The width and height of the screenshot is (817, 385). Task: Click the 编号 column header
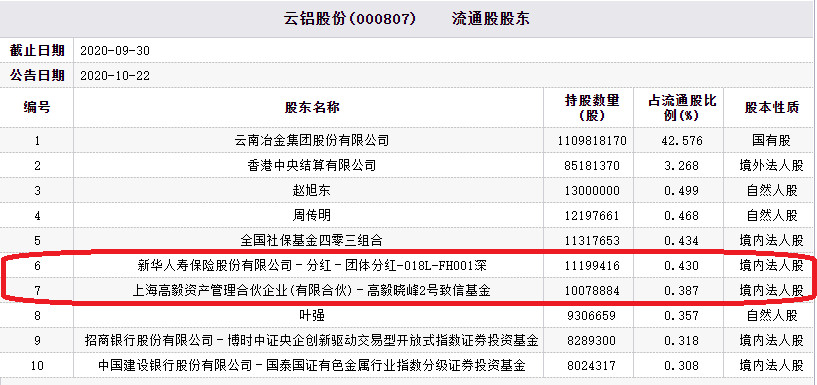click(x=37, y=107)
